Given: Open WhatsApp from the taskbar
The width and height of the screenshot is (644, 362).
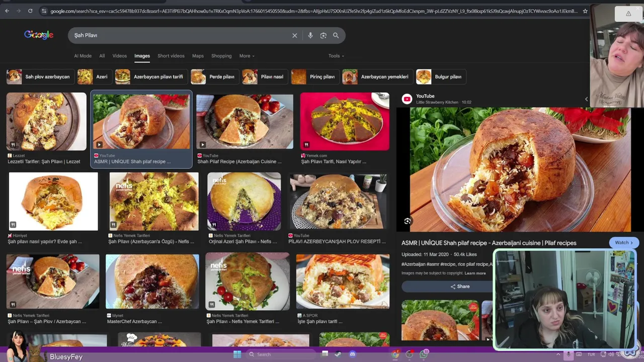Looking at the screenshot, I should [424, 354].
